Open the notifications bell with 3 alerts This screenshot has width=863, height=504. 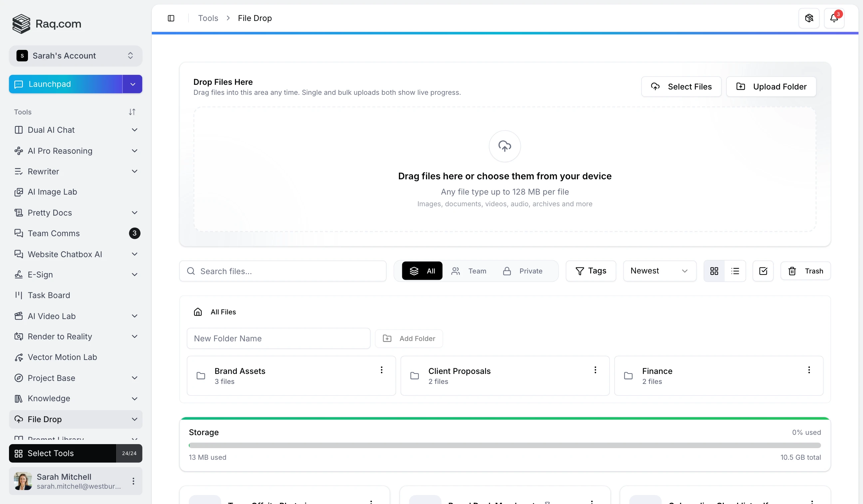[x=835, y=18]
